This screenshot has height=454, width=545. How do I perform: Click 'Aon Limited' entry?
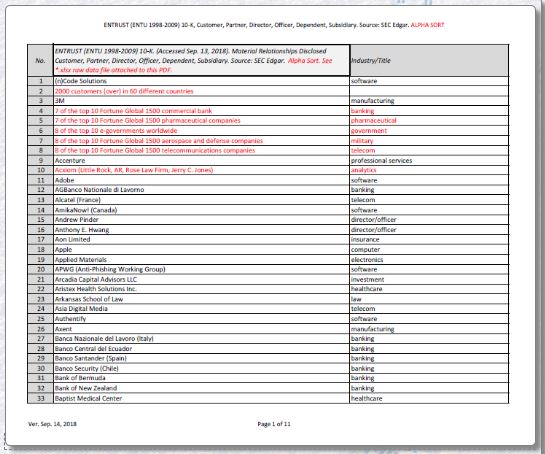click(72, 240)
